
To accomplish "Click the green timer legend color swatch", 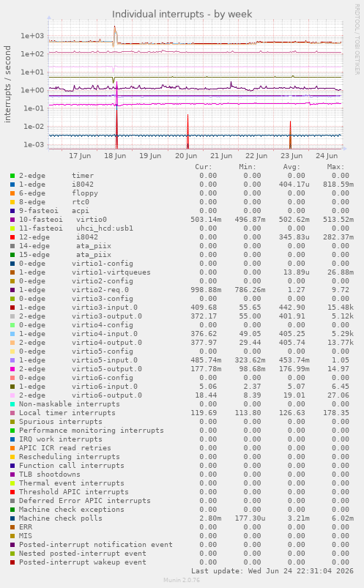I will tap(12, 176).
